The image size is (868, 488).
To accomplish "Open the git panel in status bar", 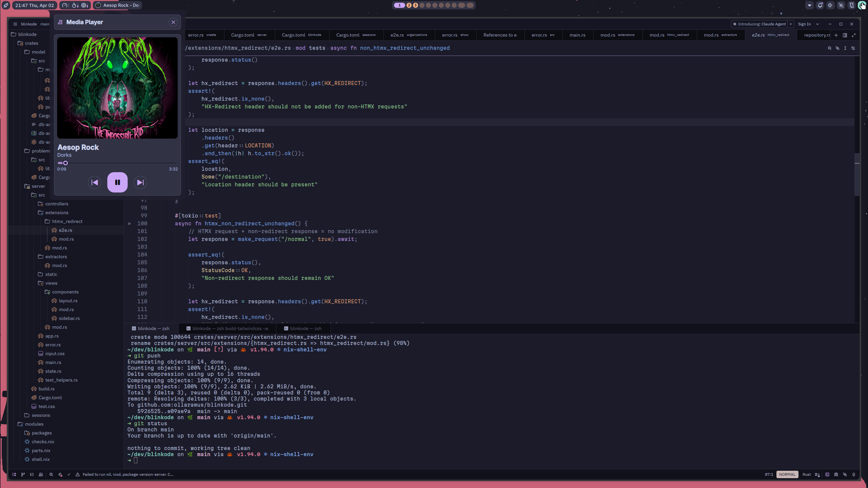I will 23,474.
